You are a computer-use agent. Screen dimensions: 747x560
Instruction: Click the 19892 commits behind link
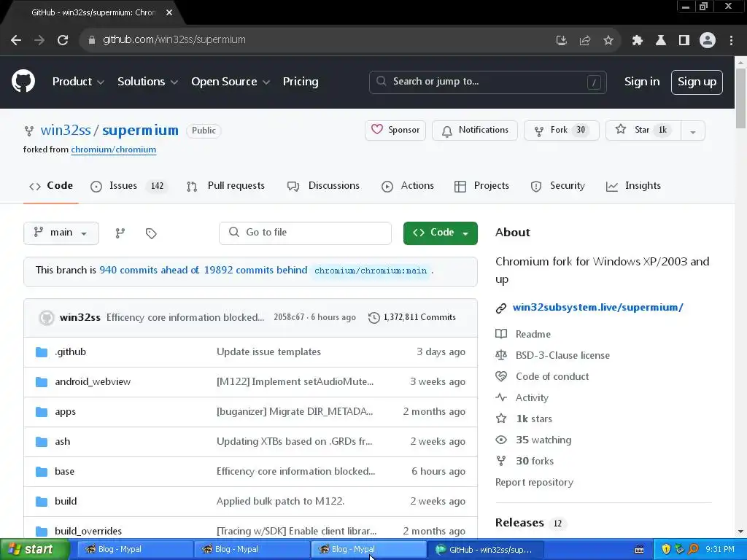[x=255, y=270]
